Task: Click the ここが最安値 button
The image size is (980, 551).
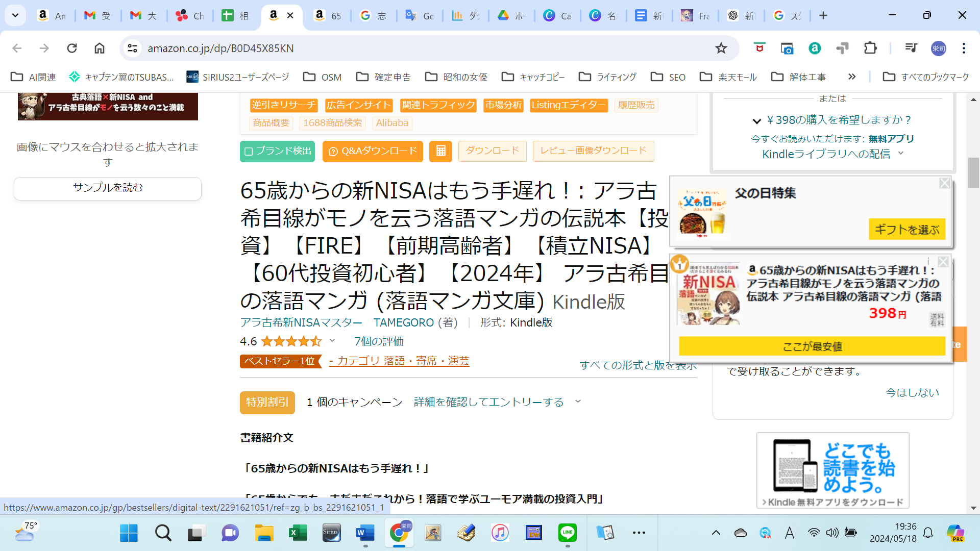Action: 812,346
